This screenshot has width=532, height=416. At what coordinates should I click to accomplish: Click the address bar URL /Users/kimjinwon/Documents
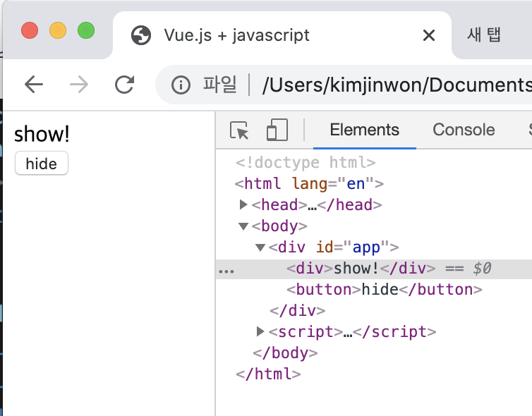(397, 85)
